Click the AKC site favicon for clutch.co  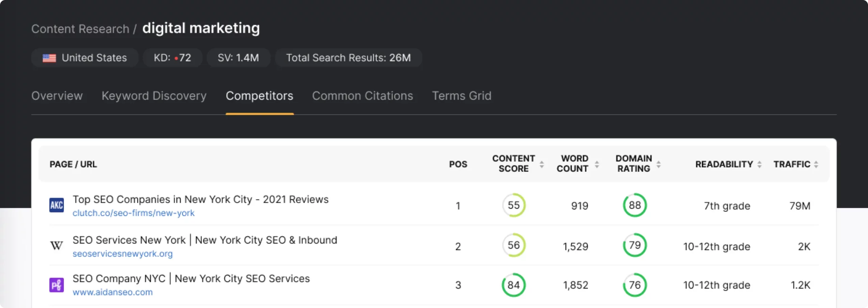(56, 205)
